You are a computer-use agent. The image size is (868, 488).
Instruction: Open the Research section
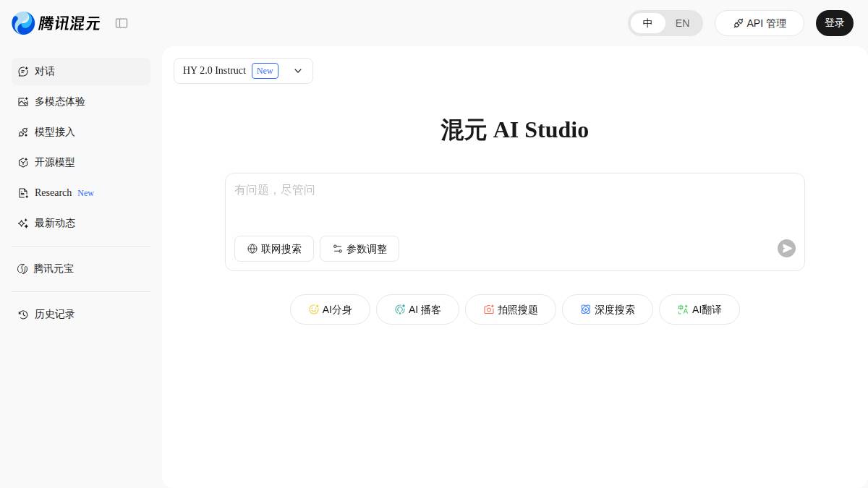(54, 192)
